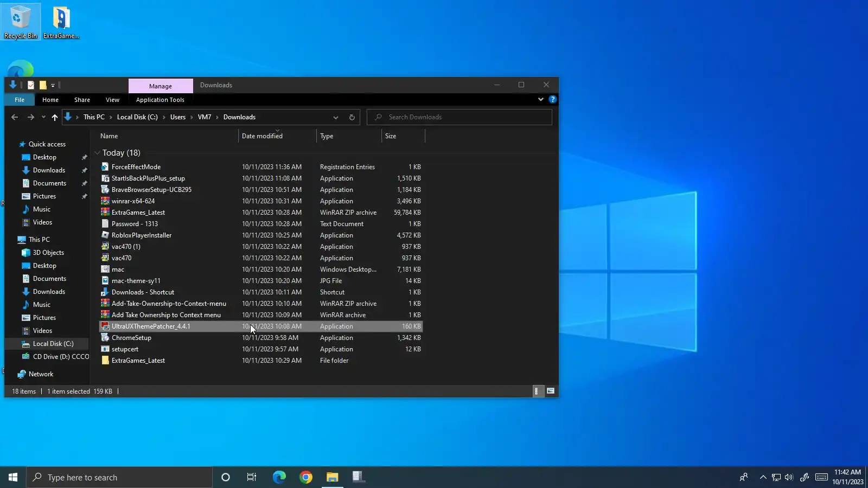Click the explorer Help question mark icon

pyautogui.click(x=552, y=100)
